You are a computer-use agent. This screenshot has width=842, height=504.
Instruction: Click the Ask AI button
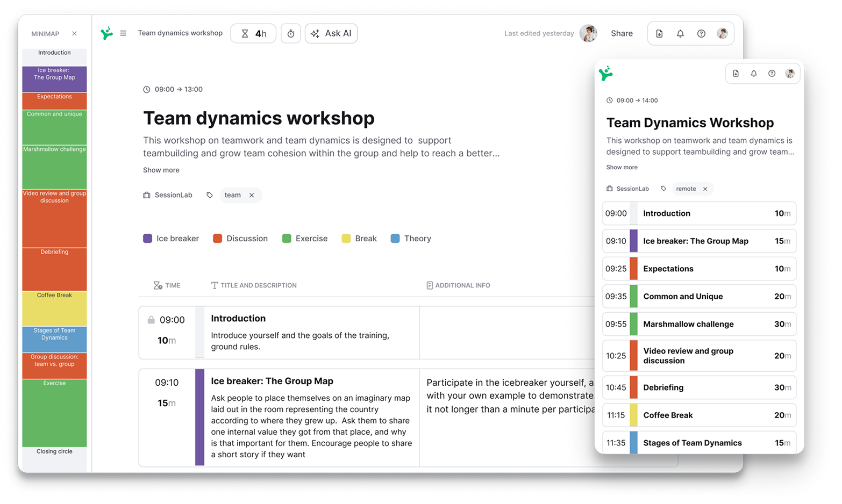click(331, 33)
